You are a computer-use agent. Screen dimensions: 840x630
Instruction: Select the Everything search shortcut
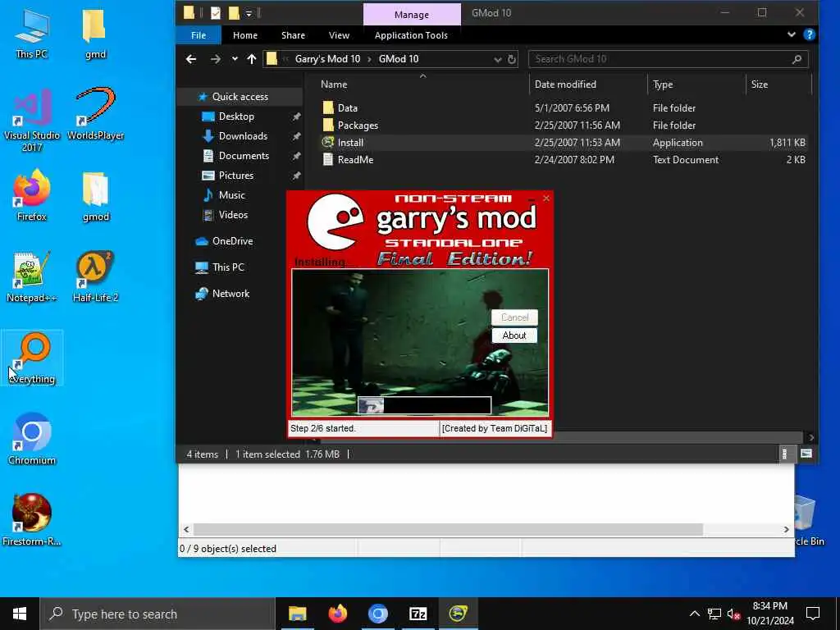click(x=32, y=358)
